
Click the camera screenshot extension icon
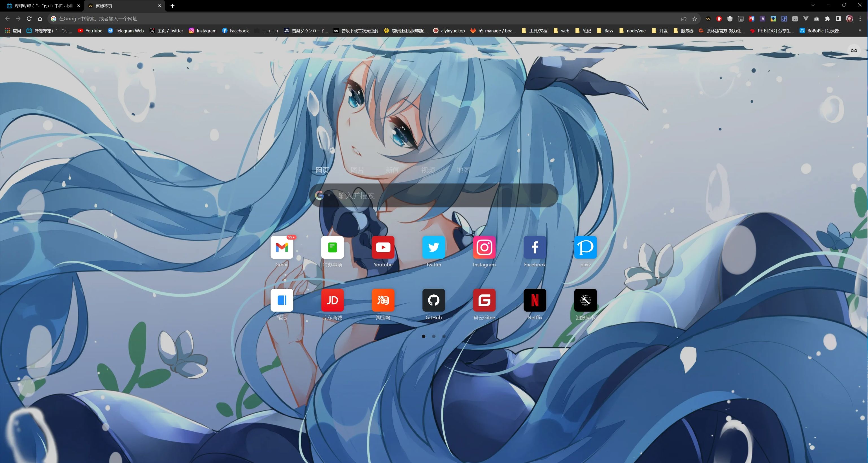tap(816, 19)
